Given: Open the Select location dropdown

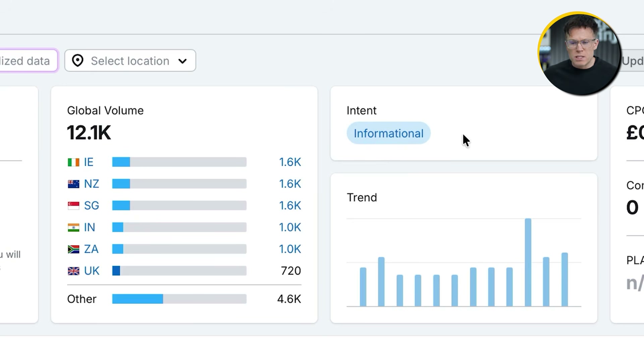Looking at the screenshot, I should pyautogui.click(x=130, y=61).
